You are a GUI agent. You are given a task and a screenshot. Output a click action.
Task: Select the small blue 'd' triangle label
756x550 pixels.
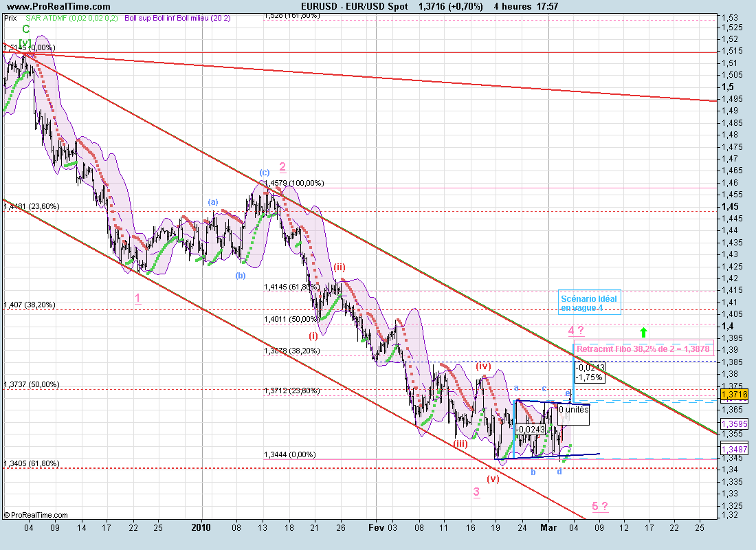(x=559, y=472)
